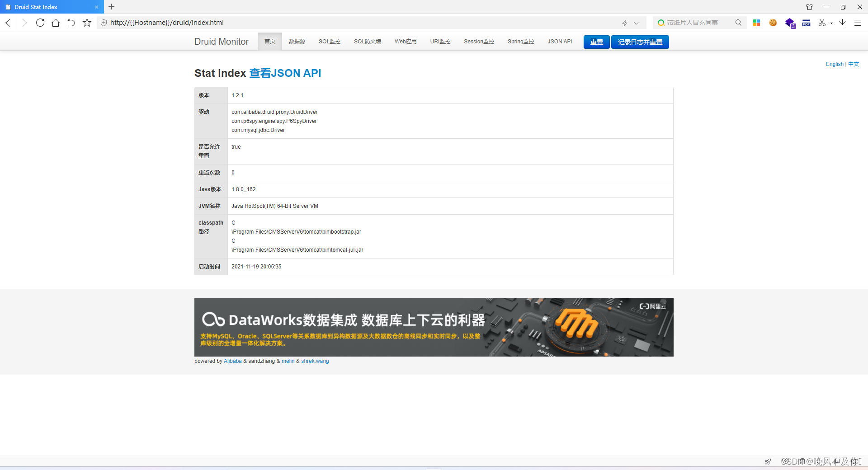Click the 记录日志并重置 button
Image resolution: width=868 pixels, height=470 pixels.
(640, 42)
